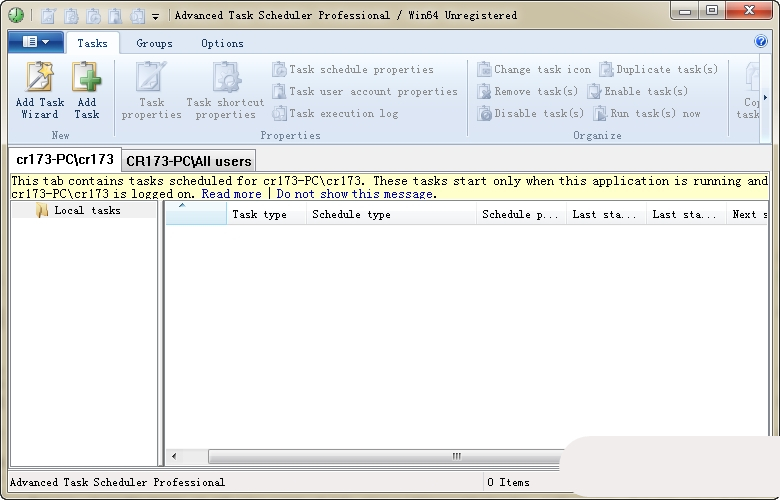This screenshot has height=500, width=780.
Task: Click status bar Advanced Task Scheduler Professional text
Action: [x=117, y=482]
